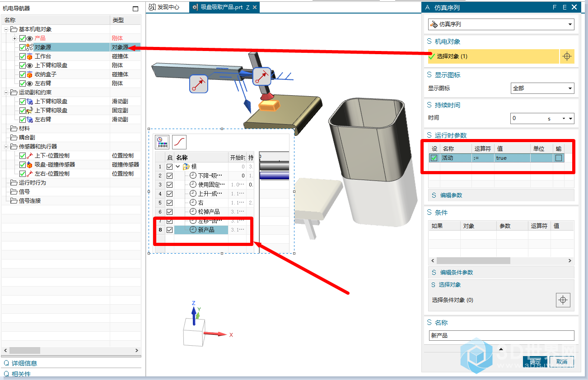This screenshot has height=380, width=588.
Task: Click the root folder icon 根
Action: pyautogui.click(x=186, y=167)
